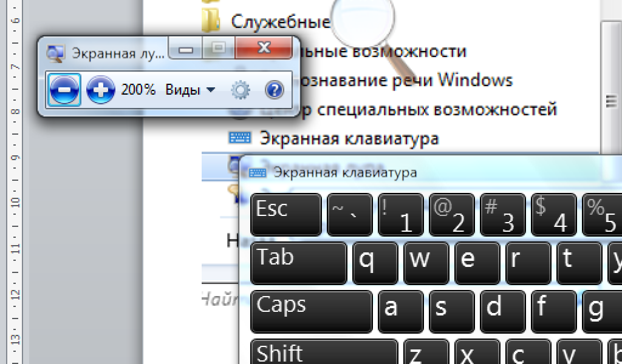This screenshot has width=622, height=364.
Task: Tap the c key on on-screen keyboard
Action: 528,352
